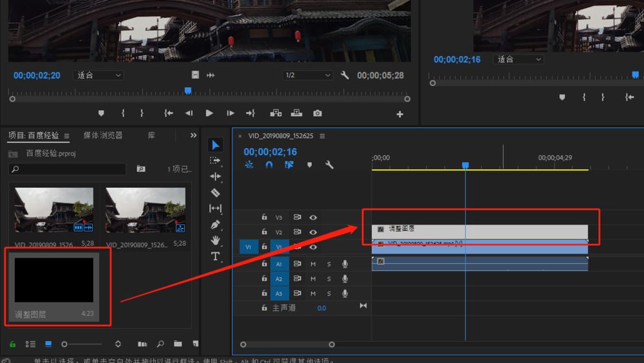The height and width of the screenshot is (363, 644).
Task: Open playback resolution 1/2 dropdown
Action: (x=308, y=75)
